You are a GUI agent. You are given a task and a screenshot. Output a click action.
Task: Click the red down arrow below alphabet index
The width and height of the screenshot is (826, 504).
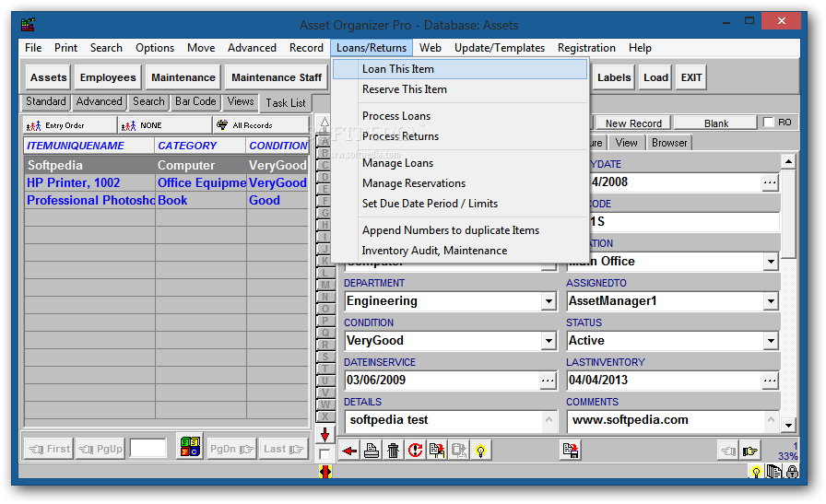pos(325,435)
